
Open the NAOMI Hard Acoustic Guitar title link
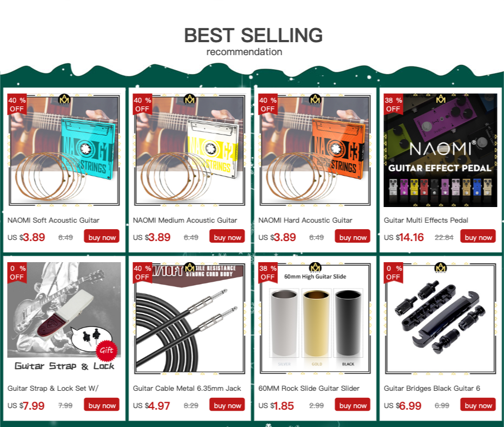coord(306,221)
